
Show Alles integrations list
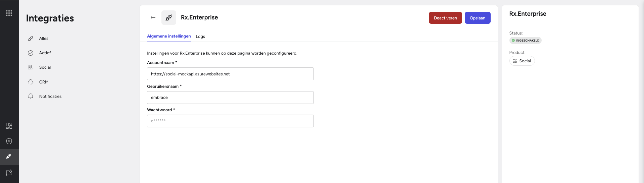click(44, 39)
